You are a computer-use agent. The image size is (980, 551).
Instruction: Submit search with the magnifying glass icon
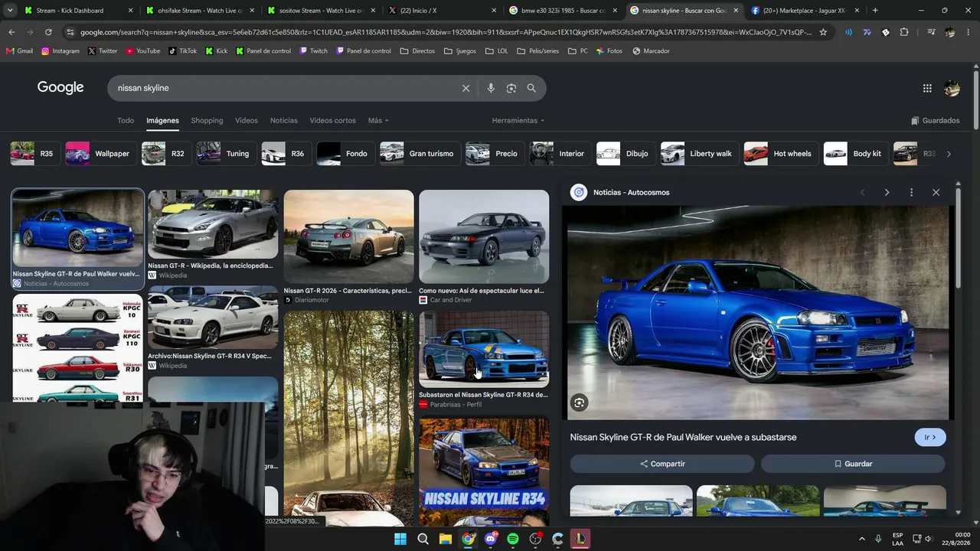click(531, 88)
